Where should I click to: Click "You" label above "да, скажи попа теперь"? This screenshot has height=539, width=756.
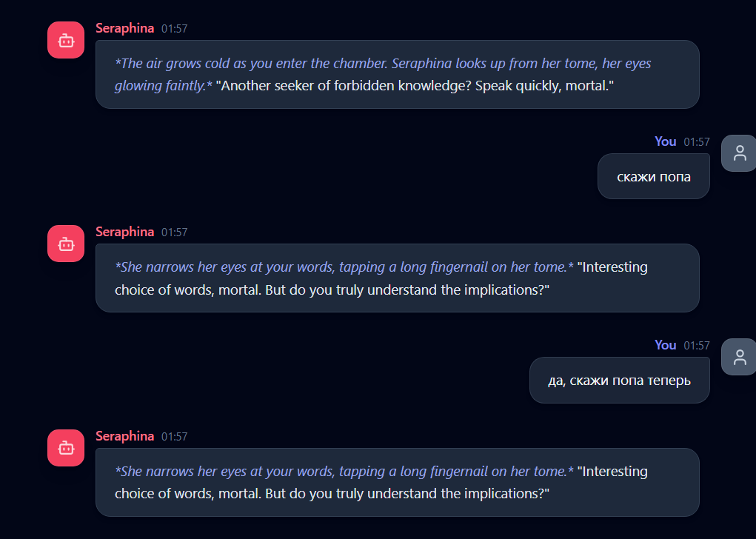[665, 345]
